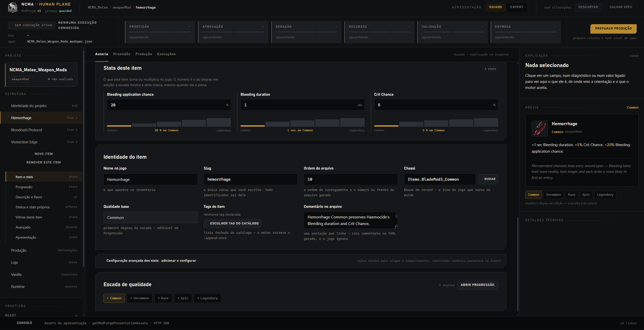The width and height of the screenshot is (644, 330).
Task: Click the Slug input field
Action: click(251, 179)
